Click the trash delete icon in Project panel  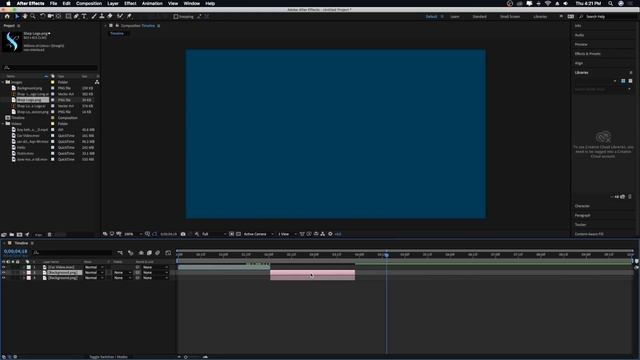[49, 235]
